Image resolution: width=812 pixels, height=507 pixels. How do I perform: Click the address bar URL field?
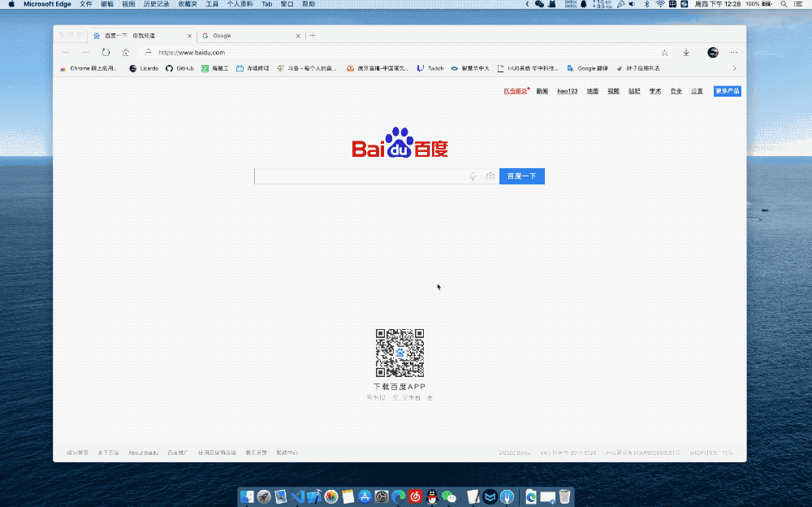coord(404,52)
